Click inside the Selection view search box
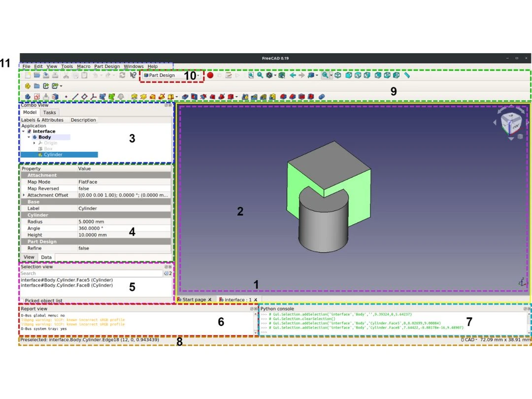The width and height of the screenshot is (532, 399). tap(89, 273)
